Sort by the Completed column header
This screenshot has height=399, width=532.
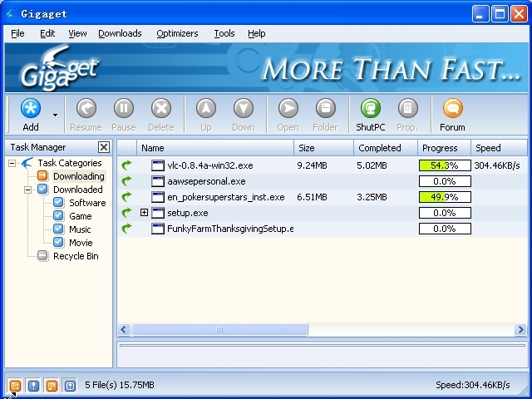pos(386,148)
